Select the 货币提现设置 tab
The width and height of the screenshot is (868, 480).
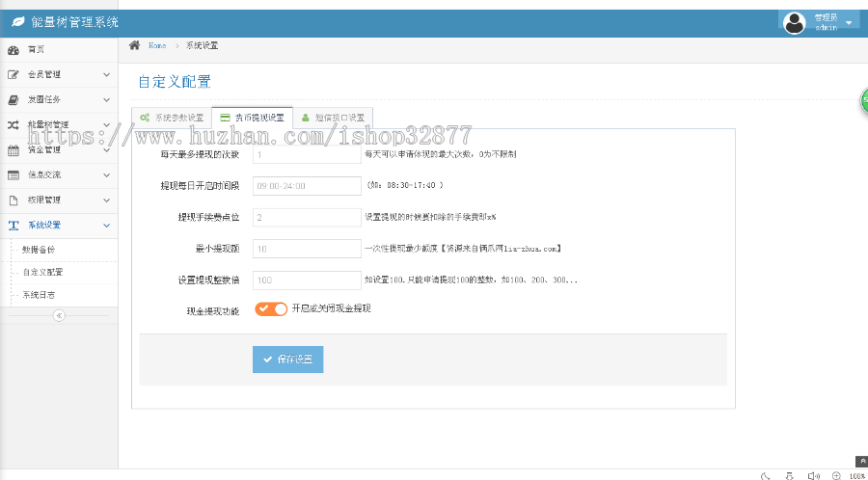pyautogui.click(x=253, y=118)
